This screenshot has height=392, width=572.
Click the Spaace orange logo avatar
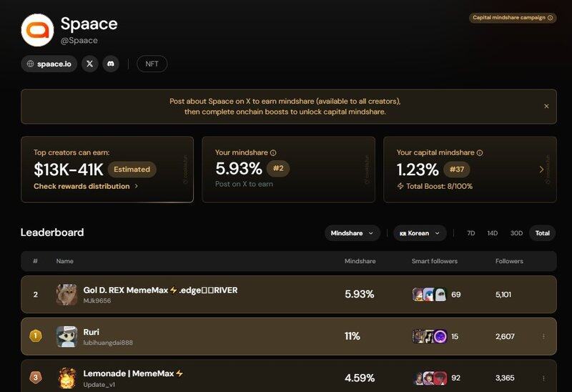click(37, 30)
